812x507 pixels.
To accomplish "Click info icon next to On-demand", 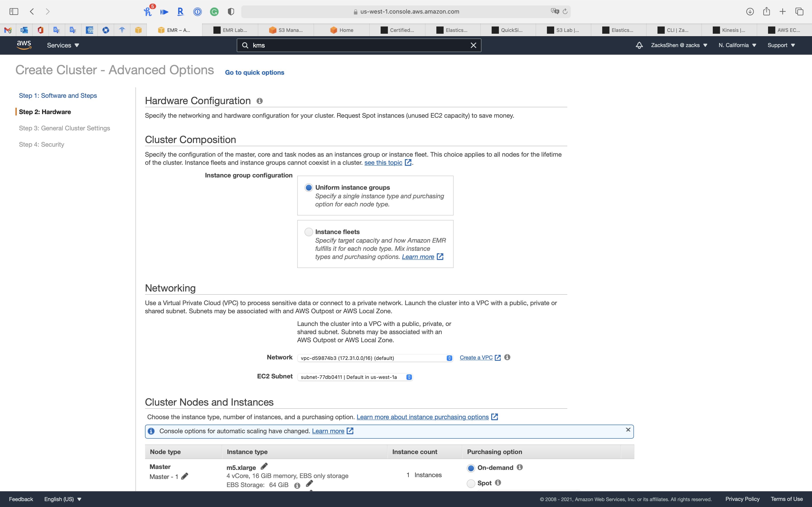I will [520, 467].
